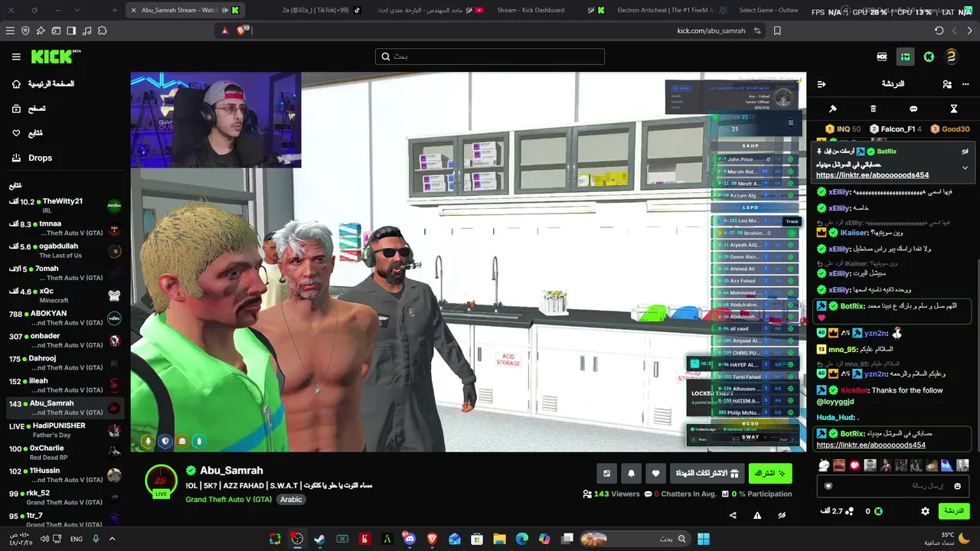The image size is (980, 551).
Task: Click the send message input field
Action: click(892, 486)
